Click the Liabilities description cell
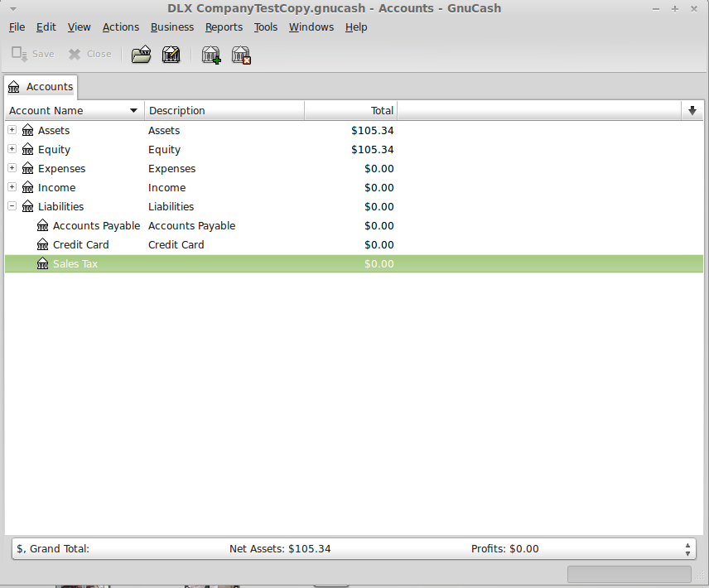 click(x=171, y=206)
